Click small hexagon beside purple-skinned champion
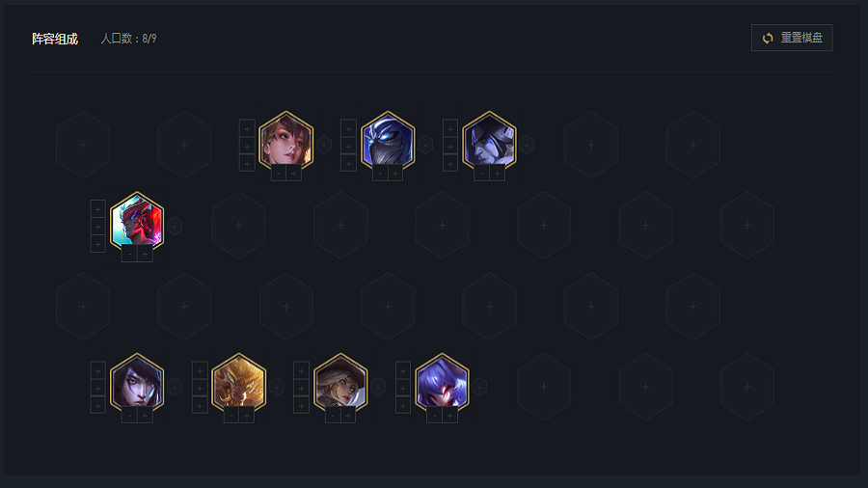Screen dimensions: 868x488 (x=527, y=145)
